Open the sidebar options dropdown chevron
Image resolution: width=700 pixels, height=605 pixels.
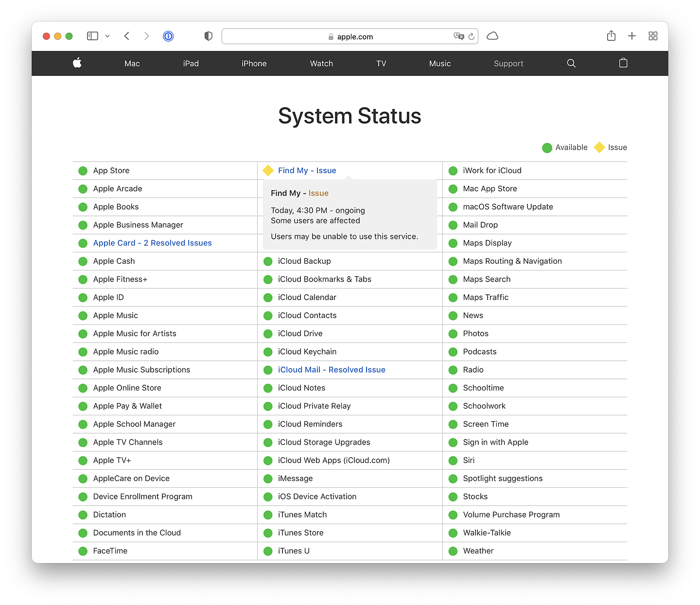click(107, 36)
